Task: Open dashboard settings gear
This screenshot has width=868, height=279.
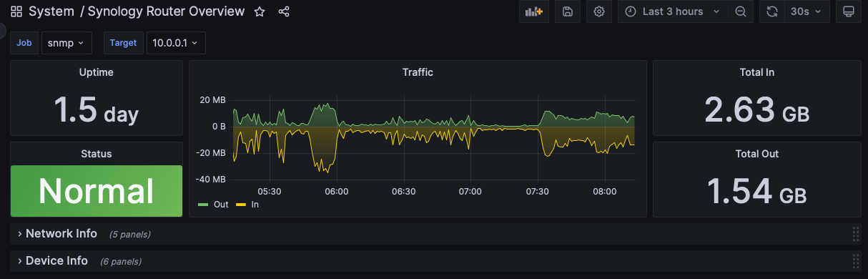Action: [x=599, y=11]
